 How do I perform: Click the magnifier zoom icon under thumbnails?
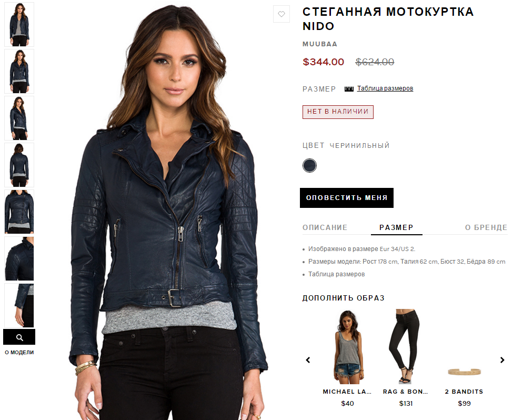tap(19, 337)
